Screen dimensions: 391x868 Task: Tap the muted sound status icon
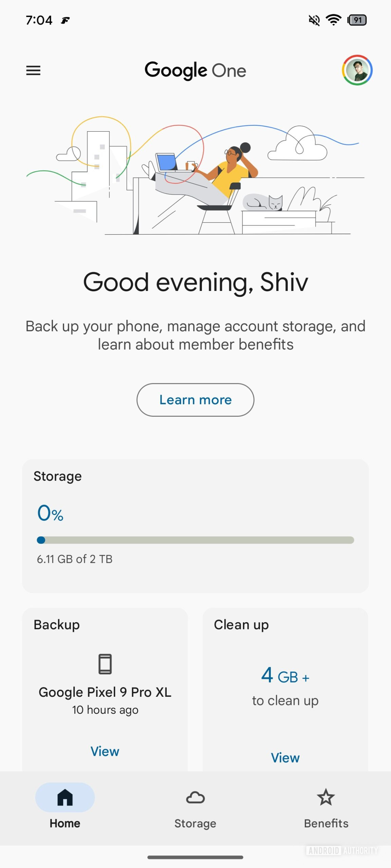(314, 20)
